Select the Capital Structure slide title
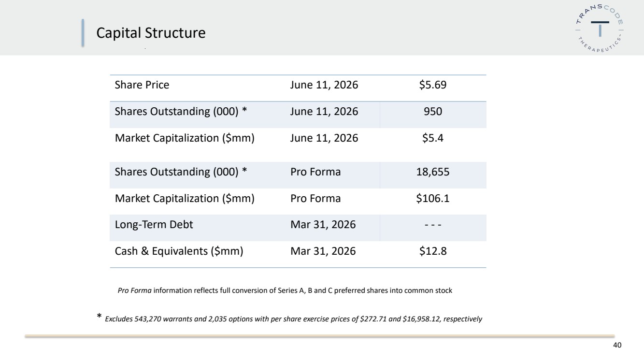Viewport: 644px width, 362px height. [x=151, y=33]
